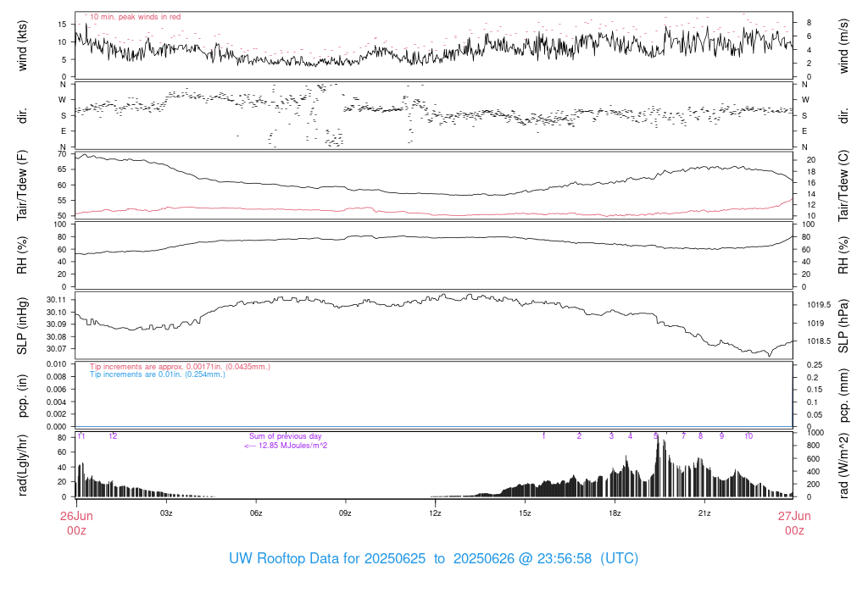Click the 'SLP (hPa)' right axis label
This screenshot has width=868, height=593.
click(x=844, y=325)
